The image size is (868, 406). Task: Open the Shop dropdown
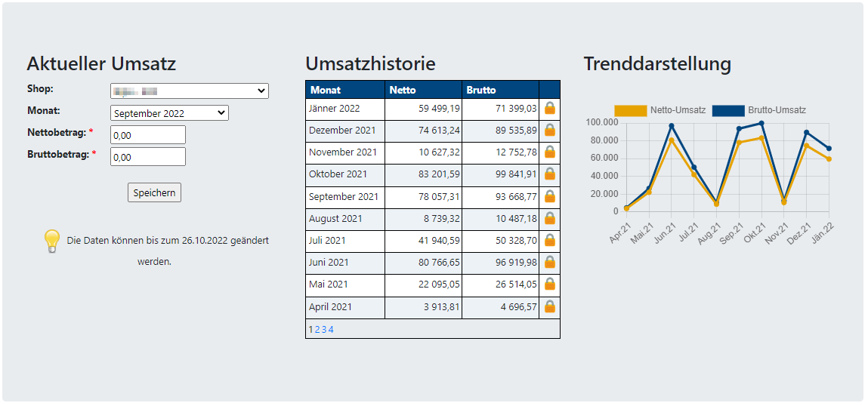pos(189,91)
